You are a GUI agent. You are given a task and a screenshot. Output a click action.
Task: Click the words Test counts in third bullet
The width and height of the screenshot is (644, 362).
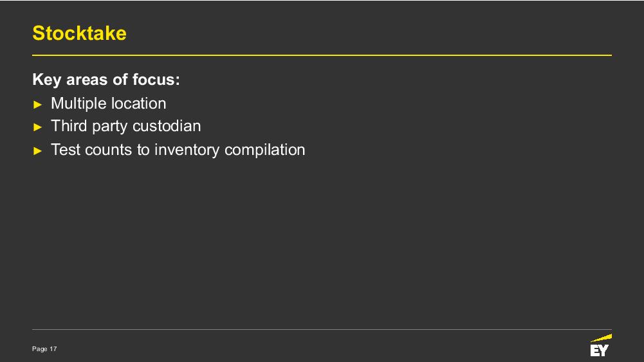(91, 150)
